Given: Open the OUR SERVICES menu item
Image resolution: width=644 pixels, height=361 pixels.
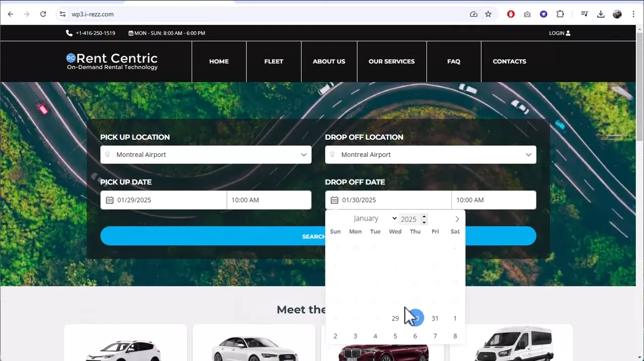Looking at the screenshot, I should coord(391,61).
